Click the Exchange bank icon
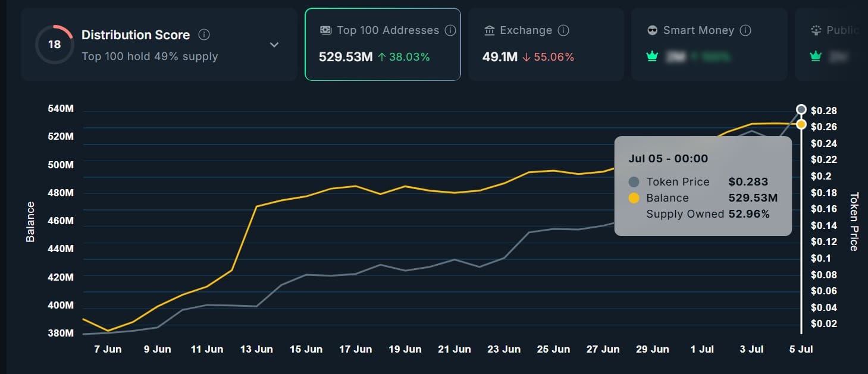 point(490,30)
